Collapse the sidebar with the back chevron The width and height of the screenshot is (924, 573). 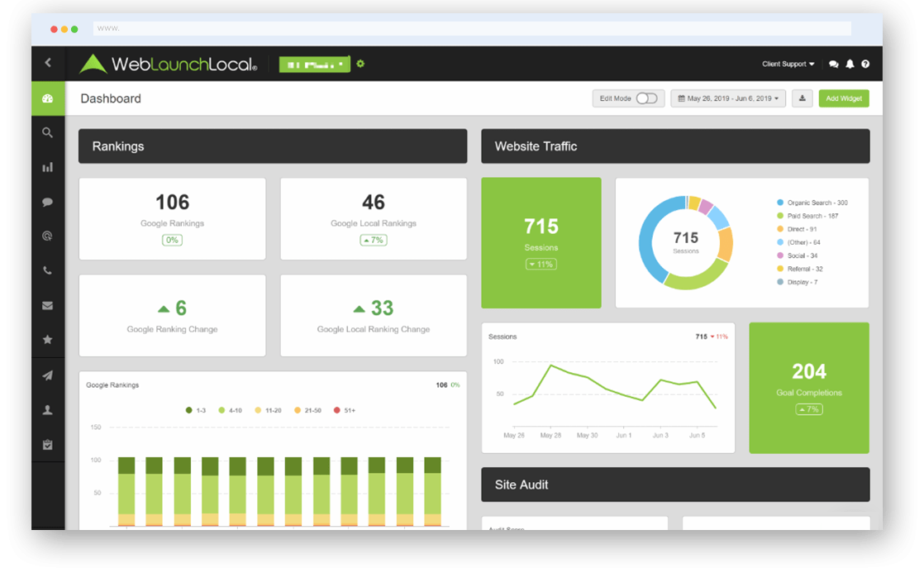click(48, 63)
